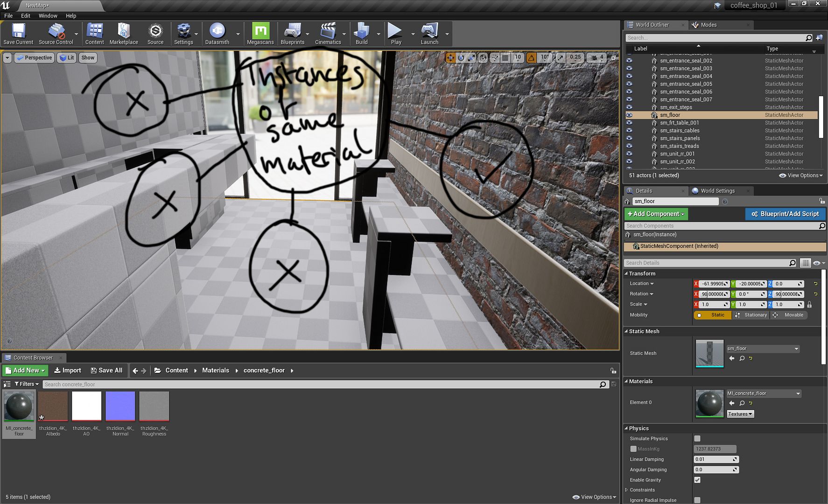
Task: Open the Show flags dropdown
Action: pos(88,58)
